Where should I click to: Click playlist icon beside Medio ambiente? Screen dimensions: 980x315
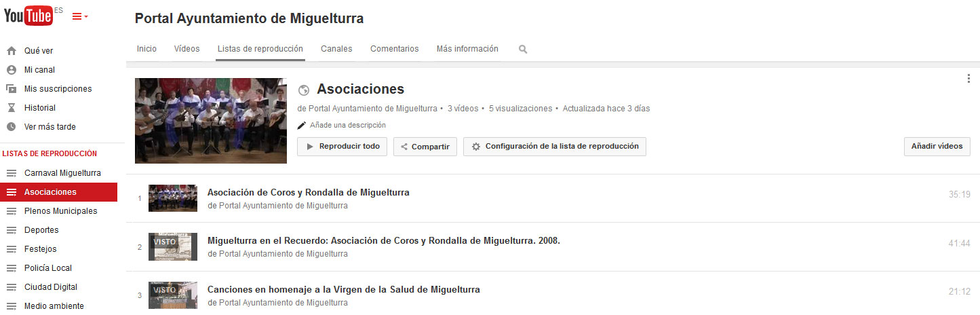pos(11,306)
